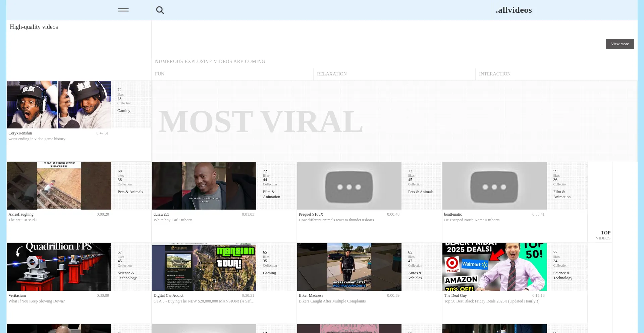Click Gaming category on Digital Car Addict card
Image resolution: width=644 pixels, height=333 pixels.
[269, 273]
